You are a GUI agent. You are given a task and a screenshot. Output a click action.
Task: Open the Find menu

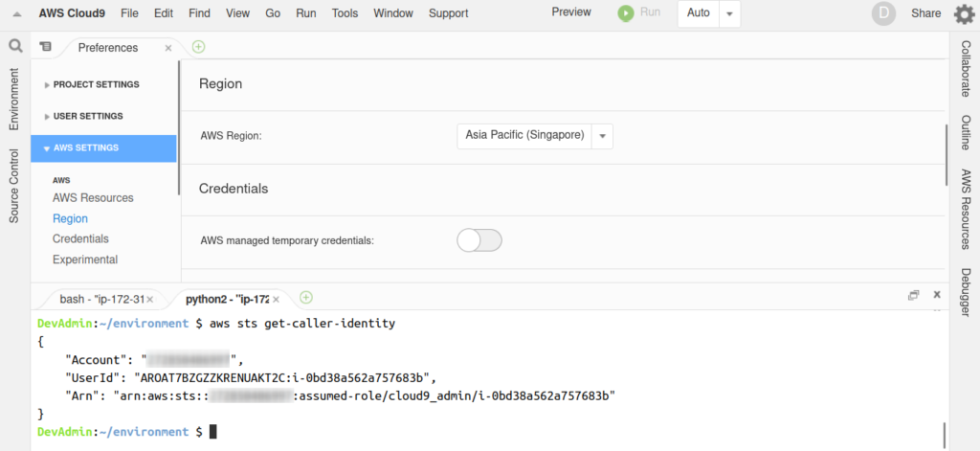tap(199, 13)
